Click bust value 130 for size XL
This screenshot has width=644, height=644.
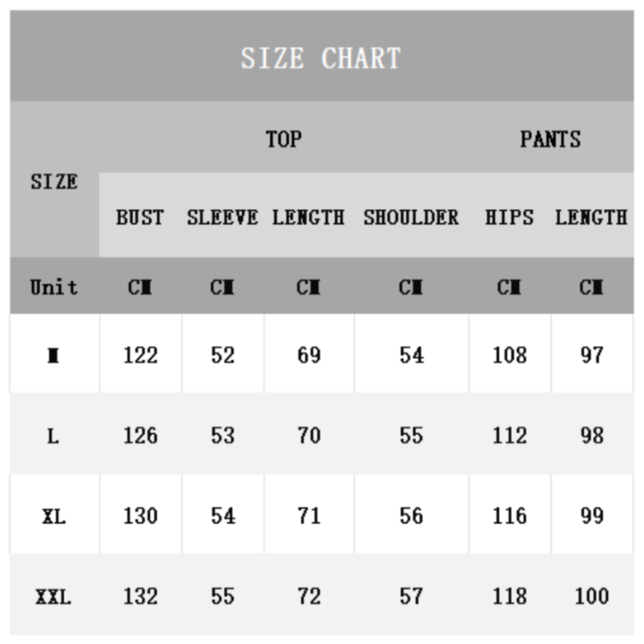pyautogui.click(x=140, y=516)
